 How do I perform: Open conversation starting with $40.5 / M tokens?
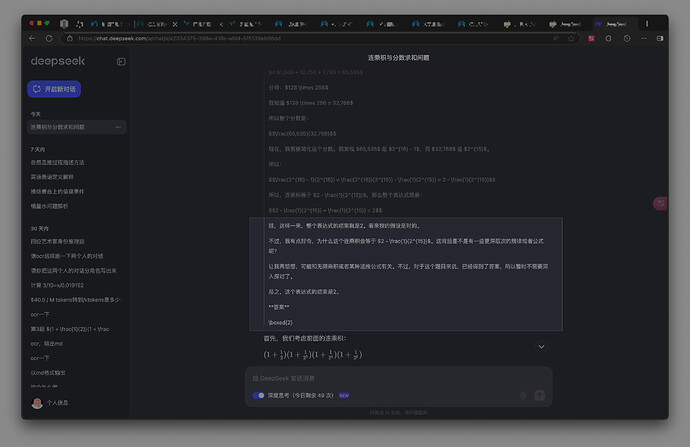pos(75,300)
